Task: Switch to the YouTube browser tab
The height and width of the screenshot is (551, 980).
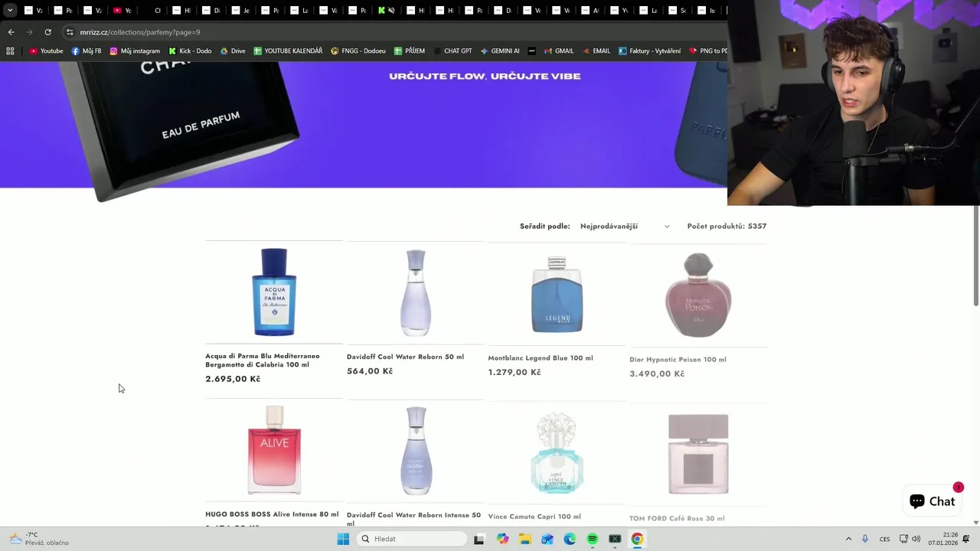Action: click(x=122, y=11)
